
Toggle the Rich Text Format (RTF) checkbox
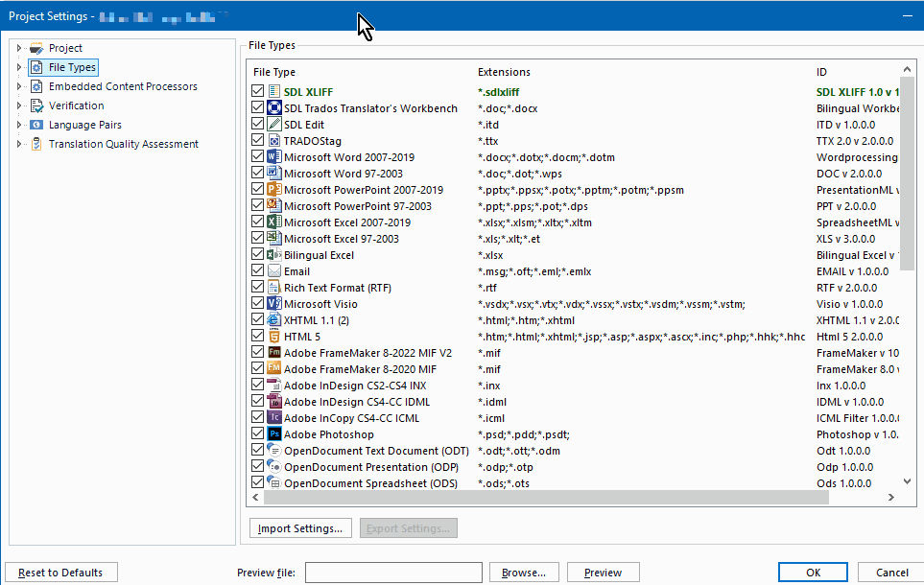257,288
